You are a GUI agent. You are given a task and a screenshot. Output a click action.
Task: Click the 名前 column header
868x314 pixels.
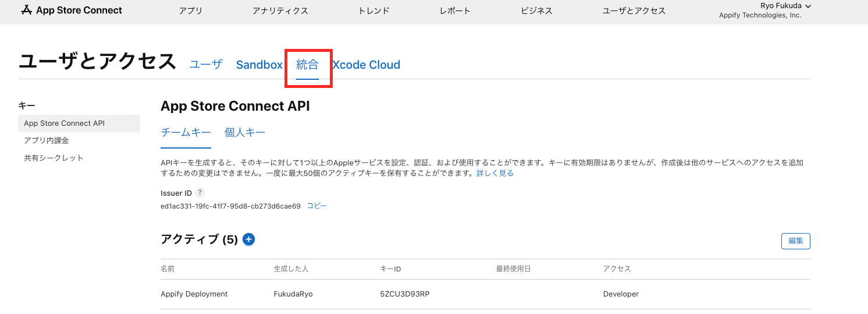tap(168, 269)
